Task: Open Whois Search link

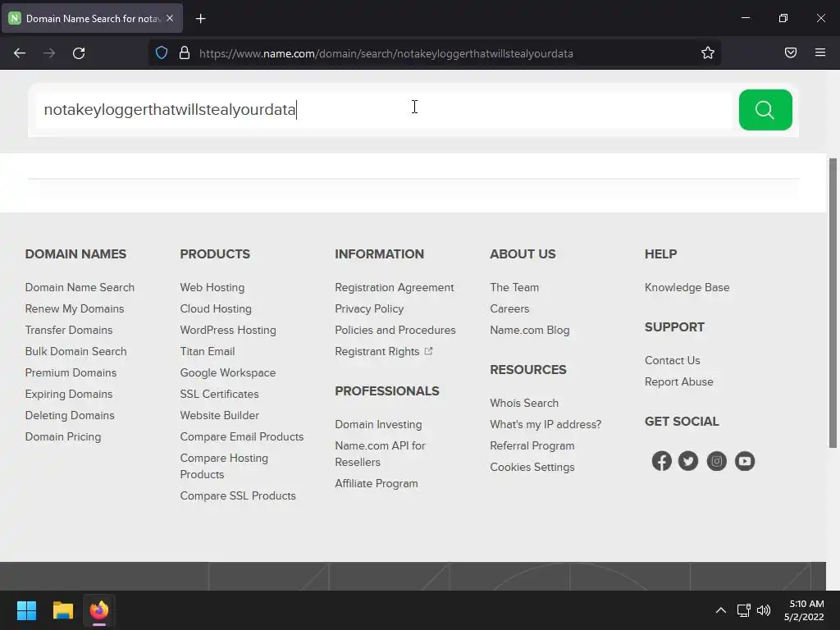Action: [524, 403]
